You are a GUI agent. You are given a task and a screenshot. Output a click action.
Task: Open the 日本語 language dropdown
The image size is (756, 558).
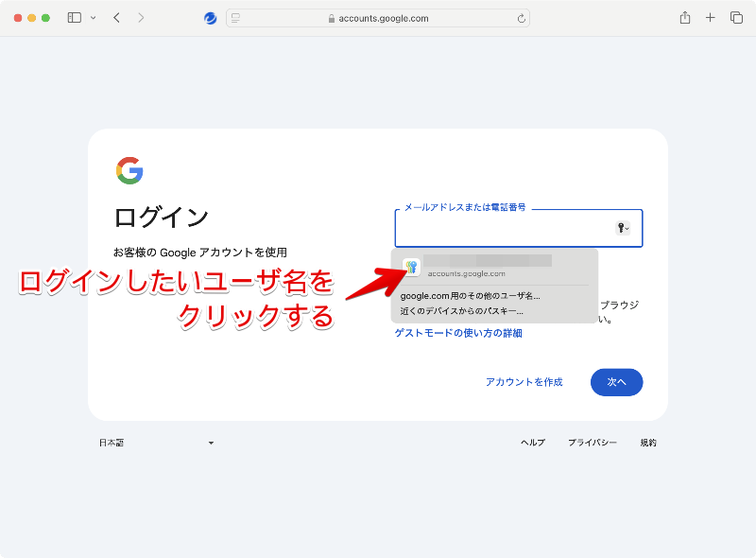click(x=157, y=443)
